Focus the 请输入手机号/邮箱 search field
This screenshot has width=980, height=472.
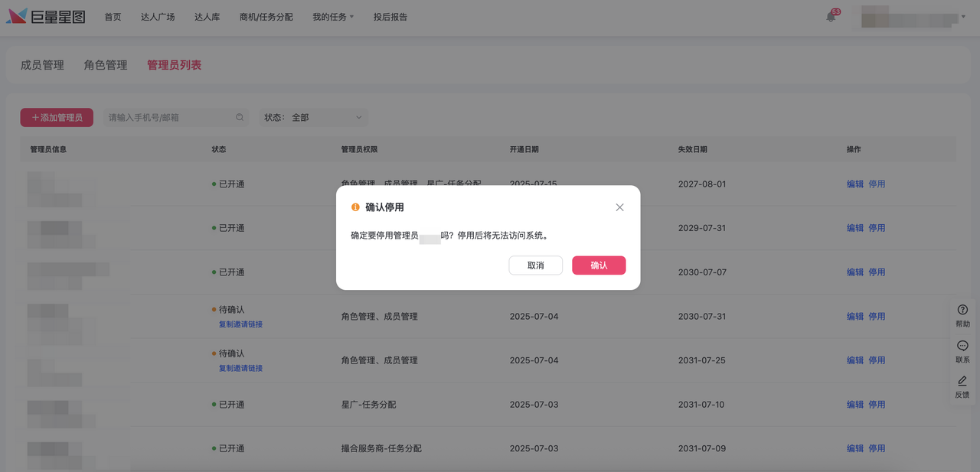[168, 118]
